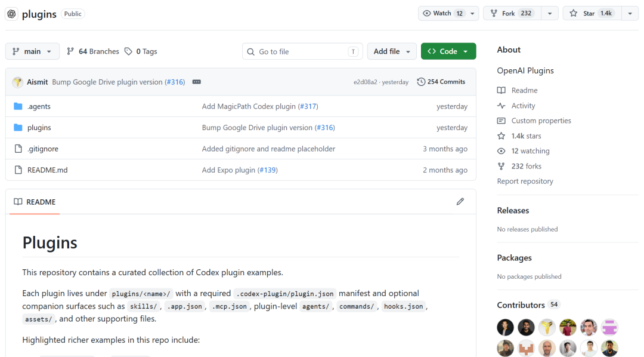Image resolution: width=644 pixels, height=357 pixels.
Task: View 232 forks list
Action: 526,166
